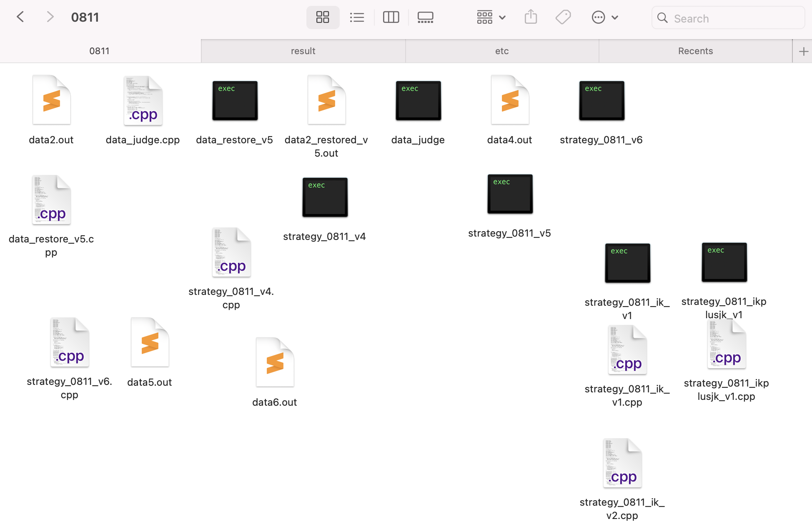This screenshot has height=529, width=812.
Task: Switch to gallery view mode
Action: point(425,17)
